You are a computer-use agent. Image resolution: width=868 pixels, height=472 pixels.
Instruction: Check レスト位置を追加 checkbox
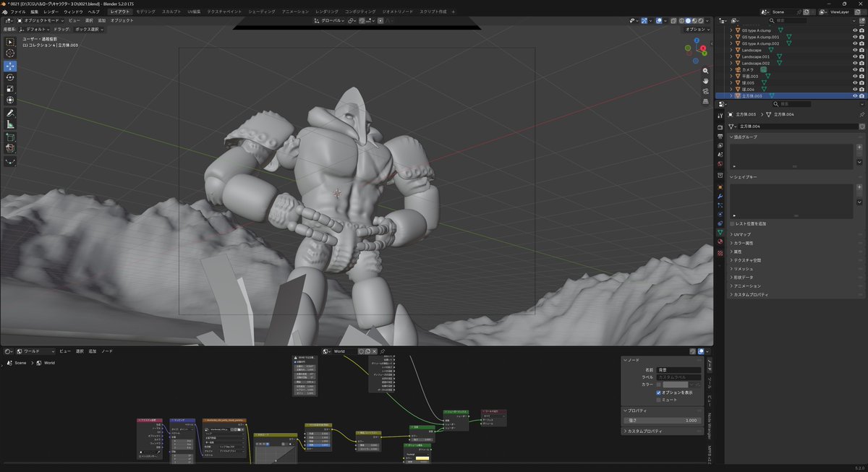coord(733,224)
